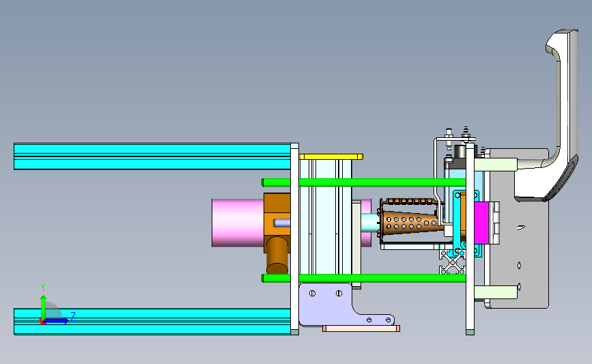This screenshot has height=364, width=592.
Task: Select the large pink cylinder on left
Action: click(238, 223)
